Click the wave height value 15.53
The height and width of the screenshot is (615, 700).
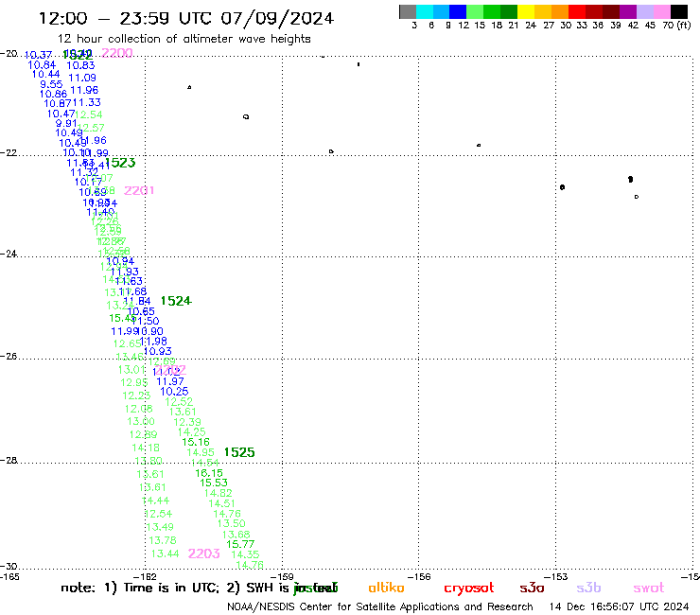(x=214, y=483)
